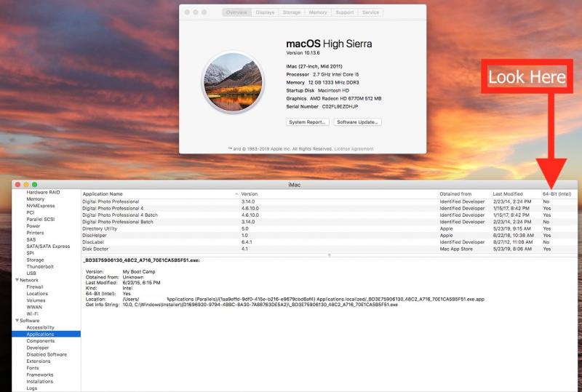The height and width of the screenshot is (392, 582).
Task: Select the Digital Photo Professional Batch row
Action: 330,222
